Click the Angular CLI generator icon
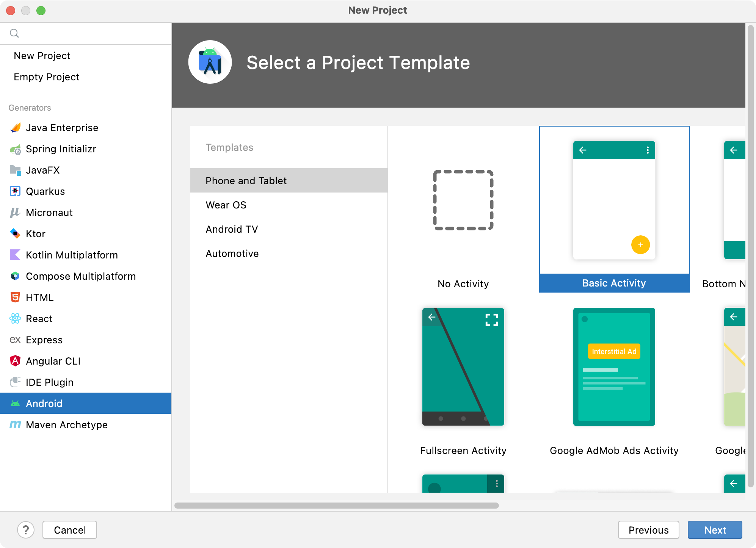Screen dimensions: 756x548 click(15, 361)
